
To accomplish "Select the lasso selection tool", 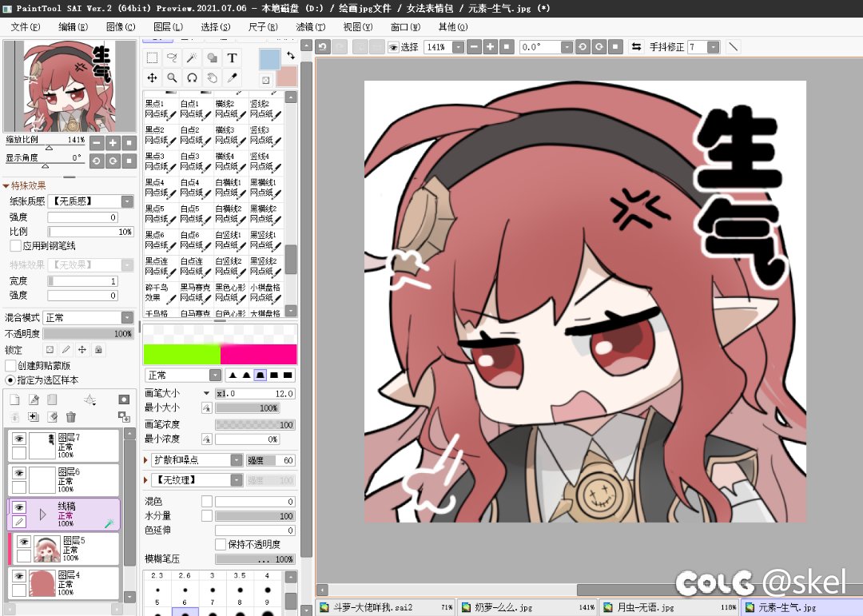I will (173, 58).
